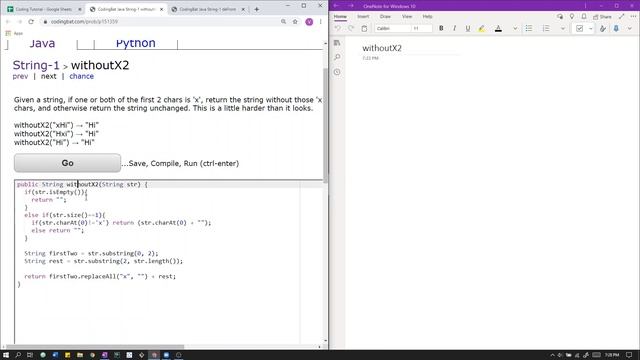Click the withoutX2 page title
Screen dimensions: 640x360
pos(382,48)
